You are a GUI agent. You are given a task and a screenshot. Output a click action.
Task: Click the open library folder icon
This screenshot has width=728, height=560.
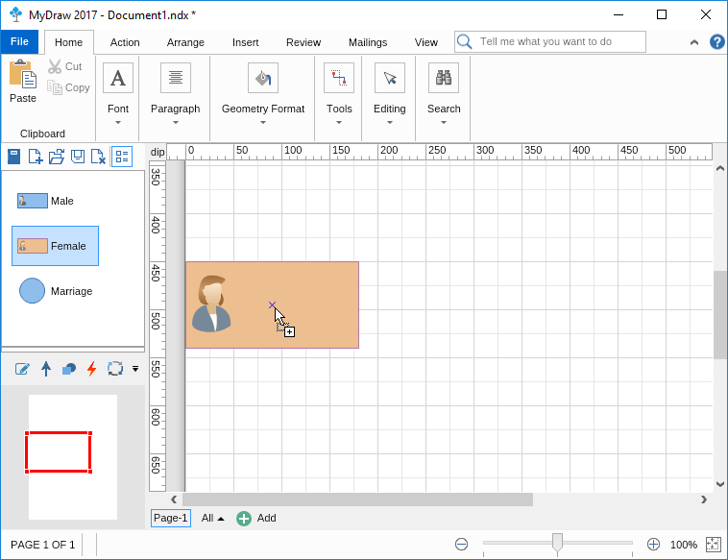(x=56, y=157)
